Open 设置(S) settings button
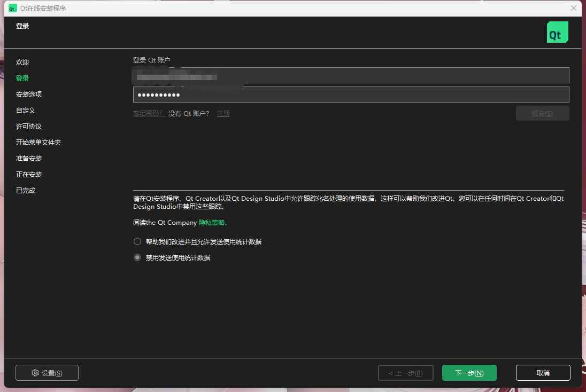 point(47,373)
